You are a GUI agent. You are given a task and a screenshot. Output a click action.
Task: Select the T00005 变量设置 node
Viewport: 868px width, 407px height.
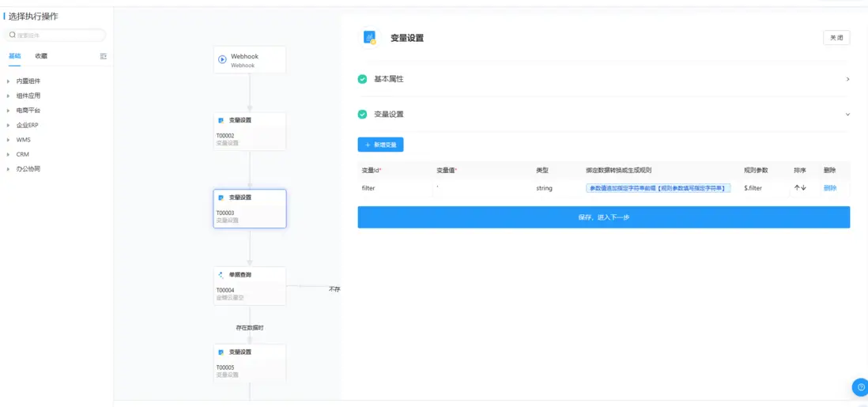[x=250, y=364]
